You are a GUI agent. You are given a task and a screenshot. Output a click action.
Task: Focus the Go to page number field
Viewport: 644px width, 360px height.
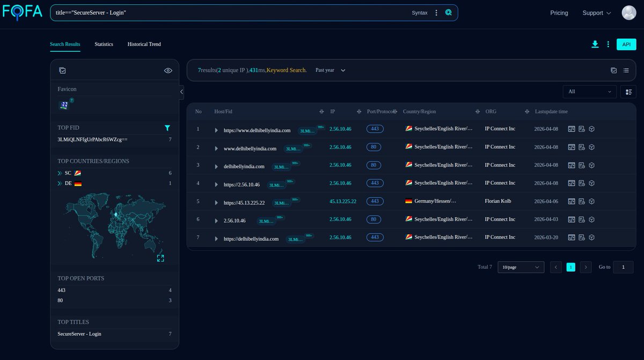click(623, 267)
